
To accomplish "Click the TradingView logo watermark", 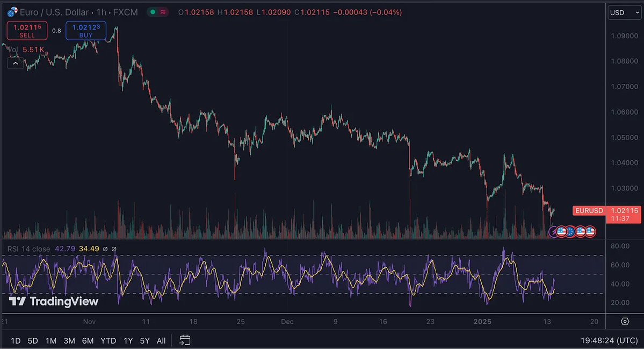I will [x=54, y=301].
